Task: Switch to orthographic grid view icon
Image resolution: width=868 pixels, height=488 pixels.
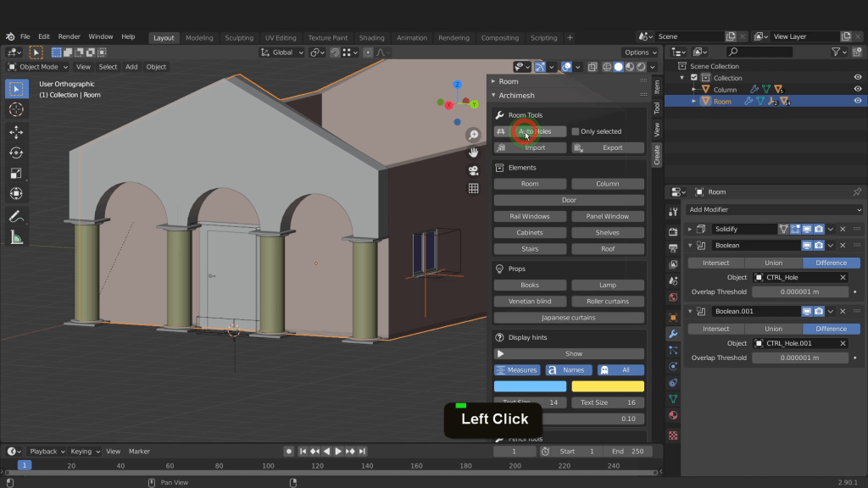Action: coord(474,188)
